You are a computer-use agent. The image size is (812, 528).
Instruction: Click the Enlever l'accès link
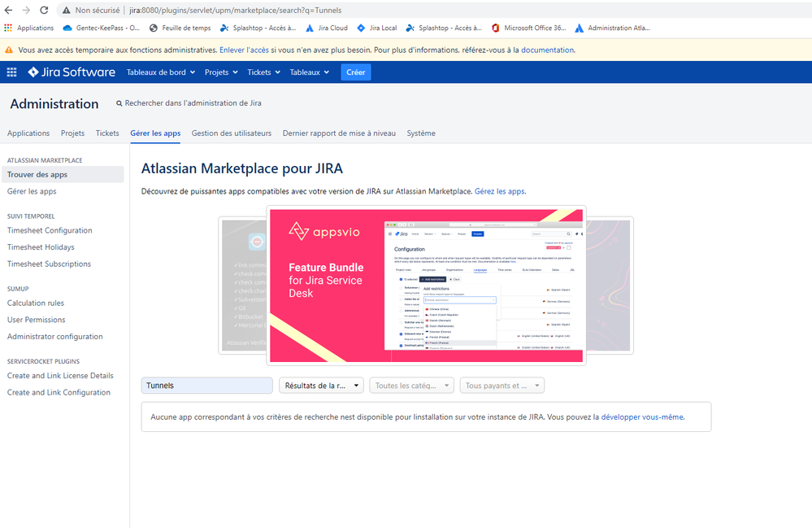[x=244, y=50]
